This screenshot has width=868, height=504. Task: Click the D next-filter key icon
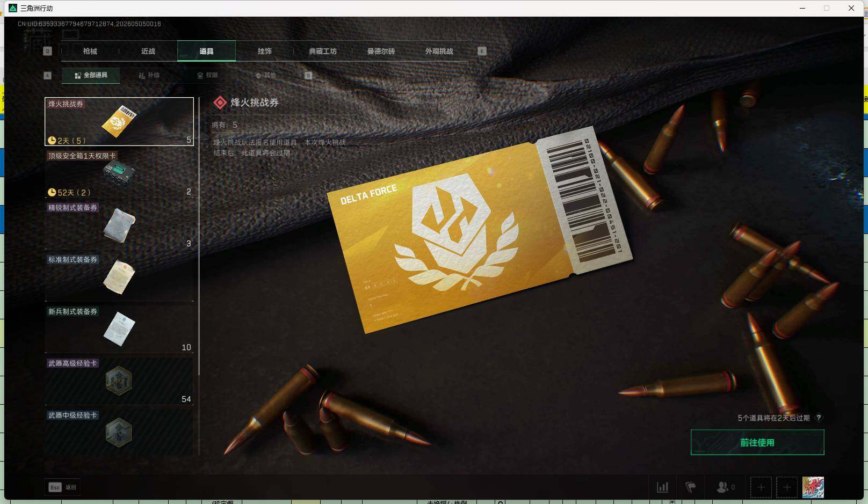click(308, 76)
